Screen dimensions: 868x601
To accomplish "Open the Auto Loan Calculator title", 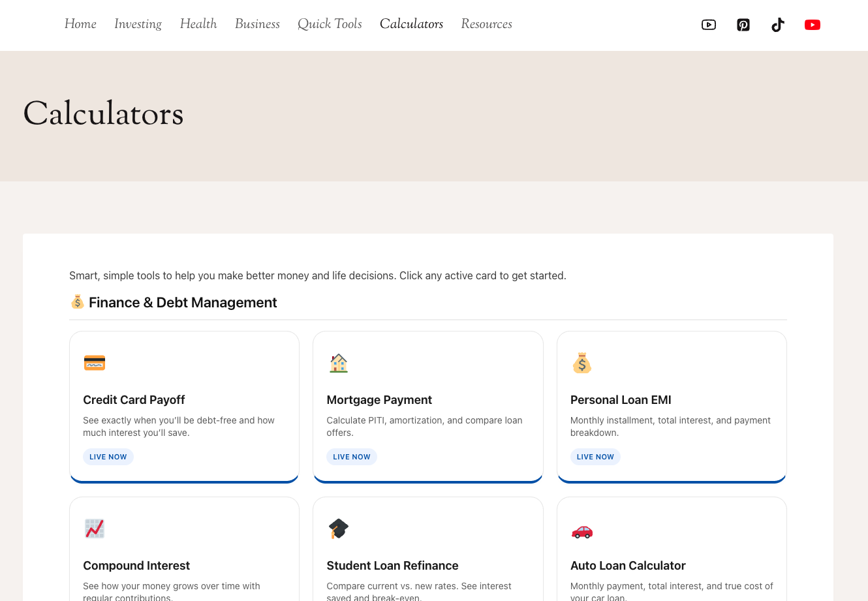I will 628,566.
